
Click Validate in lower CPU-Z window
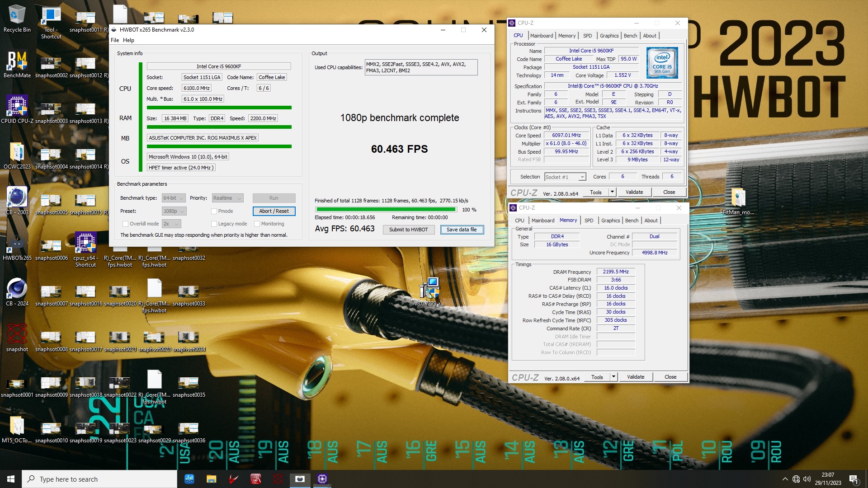636,377
